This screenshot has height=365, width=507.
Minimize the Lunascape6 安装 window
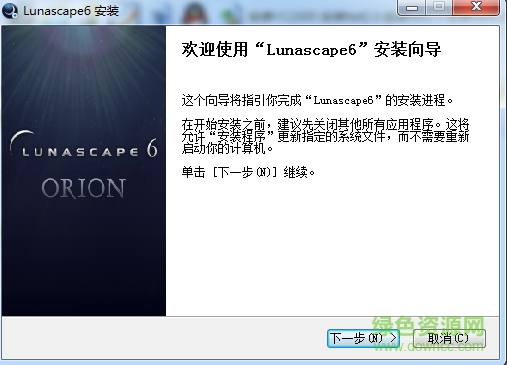[x=412, y=7]
